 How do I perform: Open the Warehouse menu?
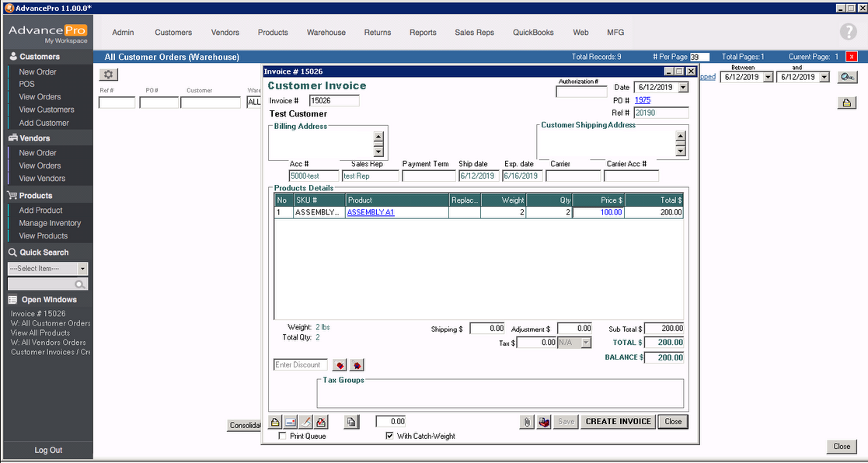[326, 33]
